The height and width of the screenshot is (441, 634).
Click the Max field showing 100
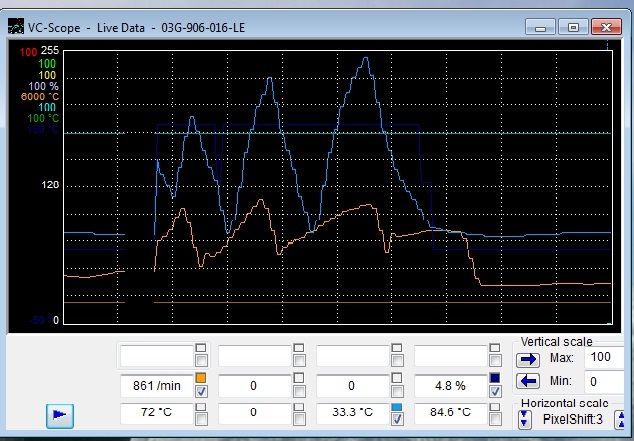coord(604,357)
